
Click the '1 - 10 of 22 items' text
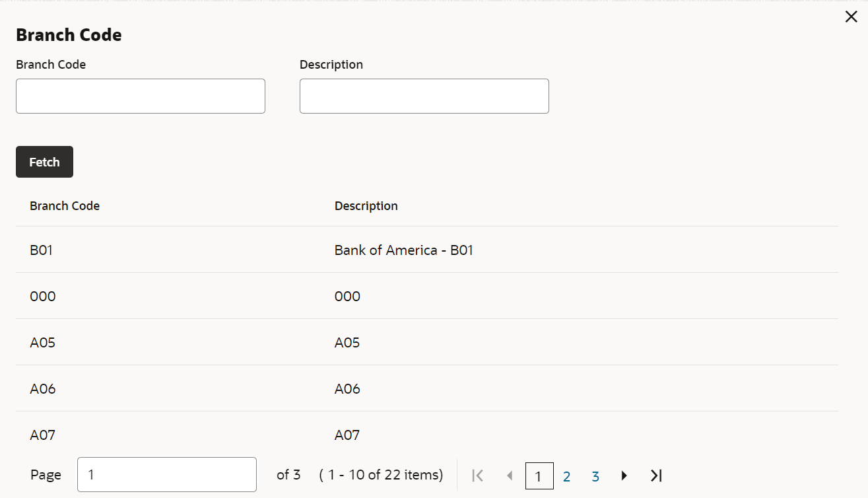382,475
